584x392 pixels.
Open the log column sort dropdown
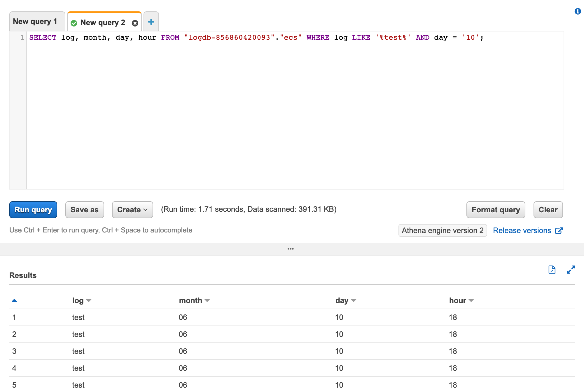click(x=89, y=300)
